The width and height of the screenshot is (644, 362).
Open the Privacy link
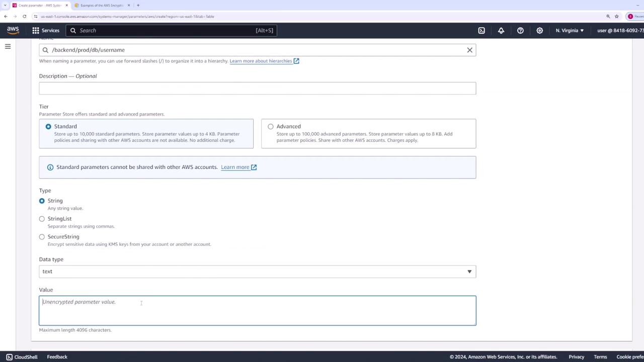pyautogui.click(x=577, y=357)
